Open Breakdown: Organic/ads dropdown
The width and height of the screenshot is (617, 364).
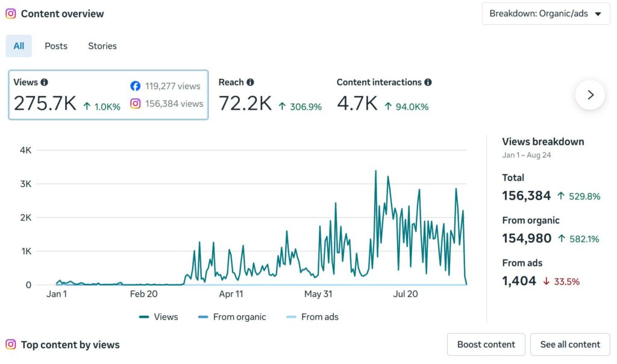pyautogui.click(x=546, y=14)
